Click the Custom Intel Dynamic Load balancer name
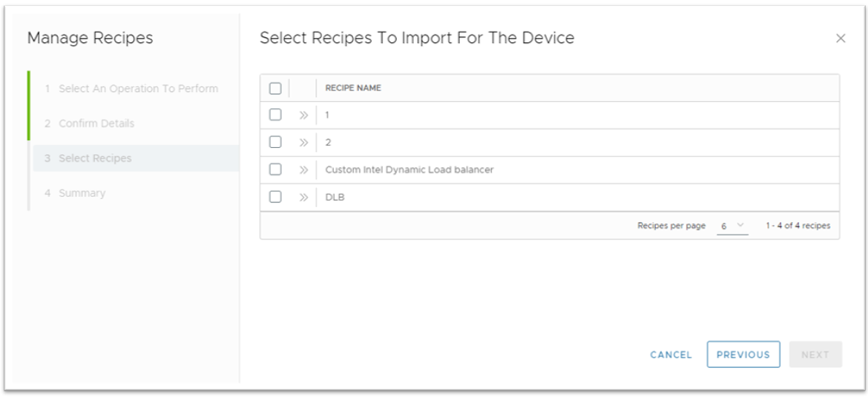Screen dimensions: 868x398 tap(409, 170)
